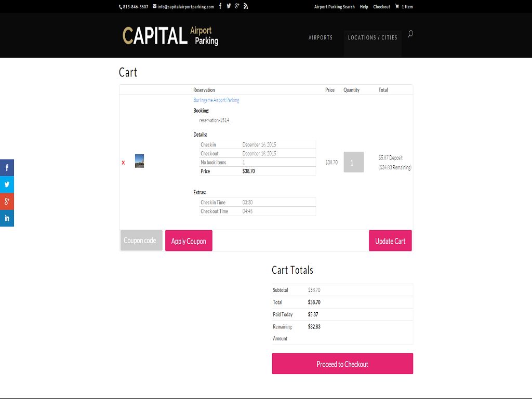Image resolution: width=532 pixels, height=399 pixels.
Task: Click the Capital Airport Parking logo
Action: [170, 36]
